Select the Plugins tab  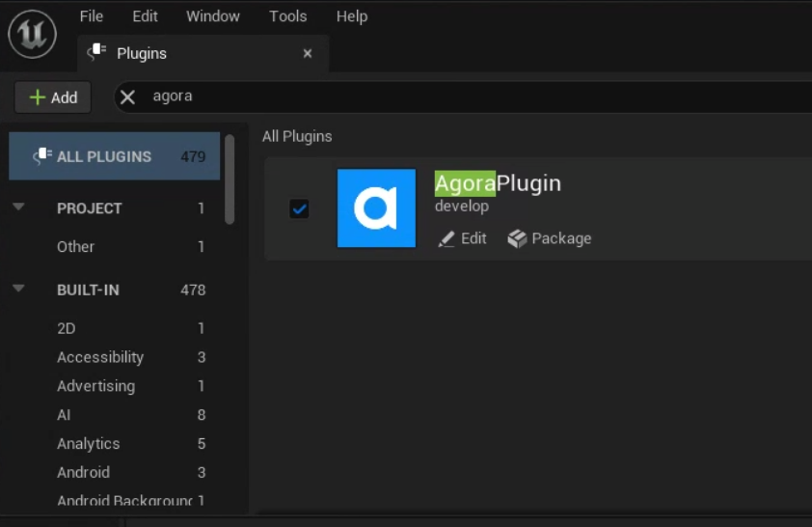coord(203,53)
